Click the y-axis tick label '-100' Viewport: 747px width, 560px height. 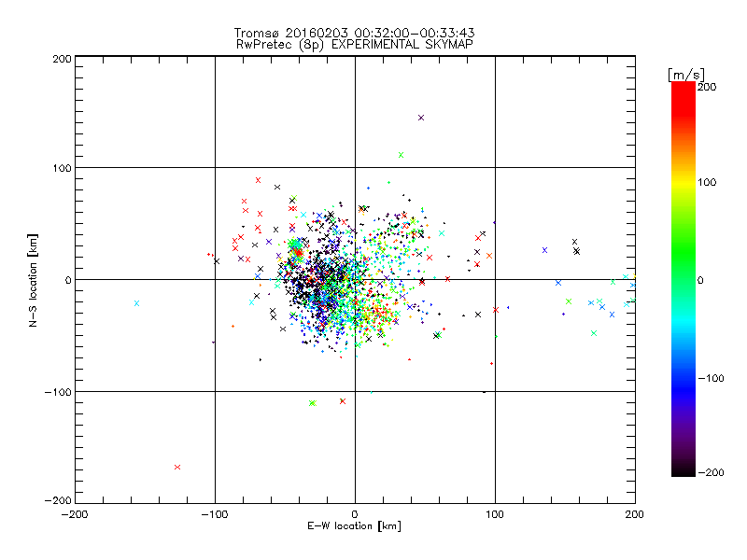pyautogui.click(x=58, y=392)
